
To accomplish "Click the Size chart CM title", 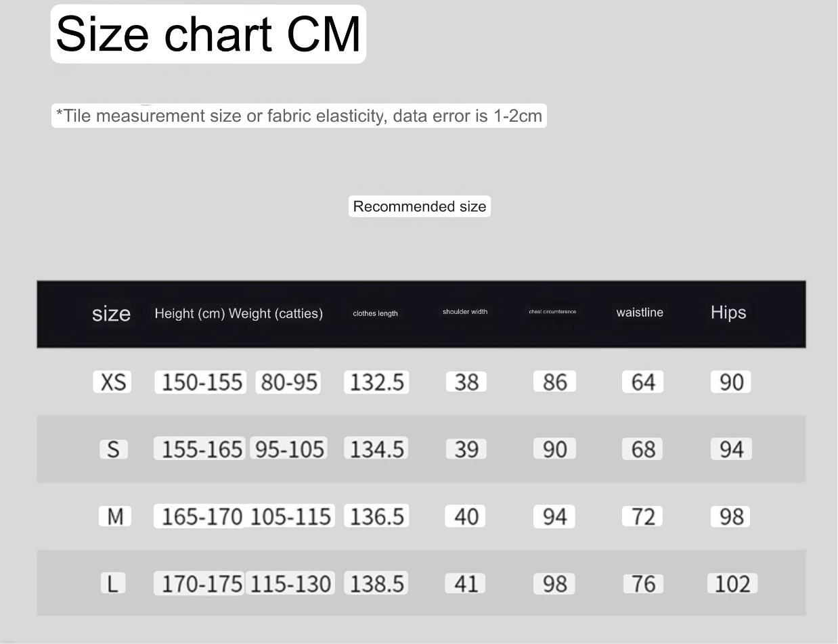I will coord(208,34).
